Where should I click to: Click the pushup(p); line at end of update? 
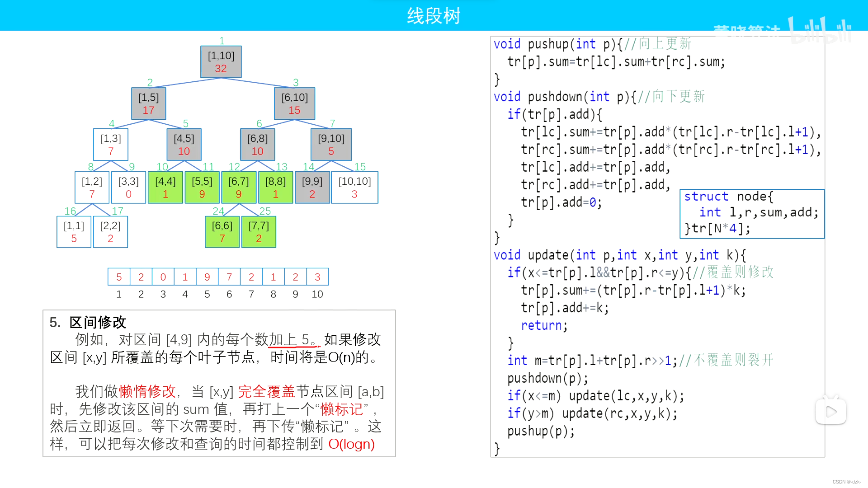(541, 431)
